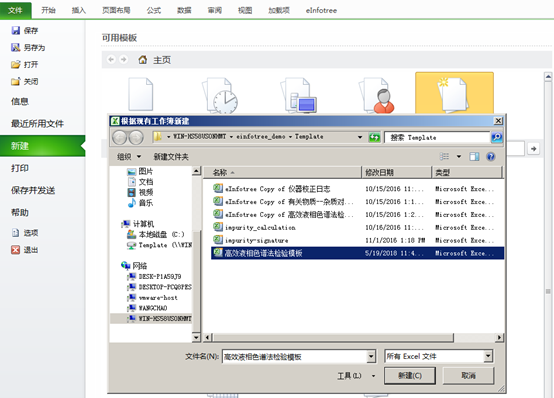Open the address path history dropdown
Image resolution: width=554 pixels, height=398 pixels.
[x=360, y=137]
